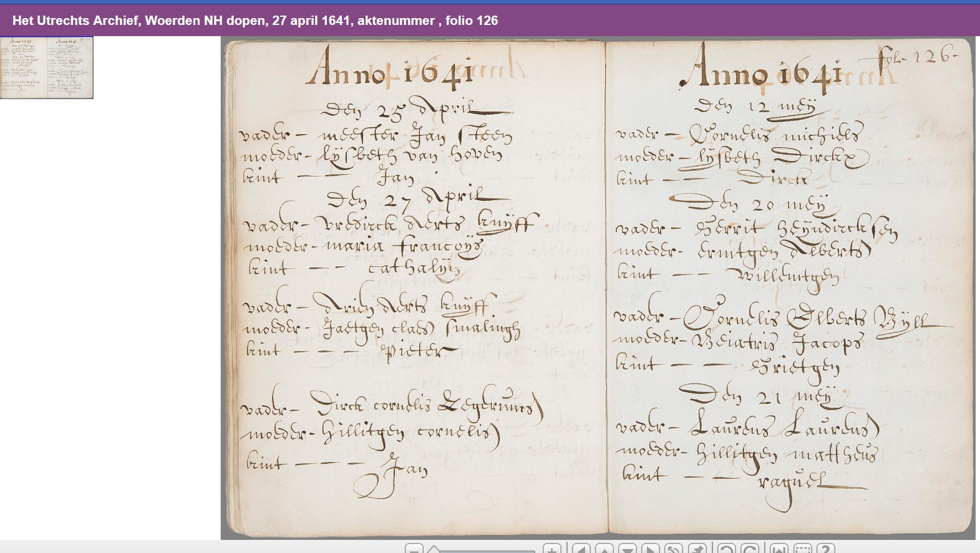Pan the scan right with arrow button
The image size is (980, 553).
[x=651, y=549]
